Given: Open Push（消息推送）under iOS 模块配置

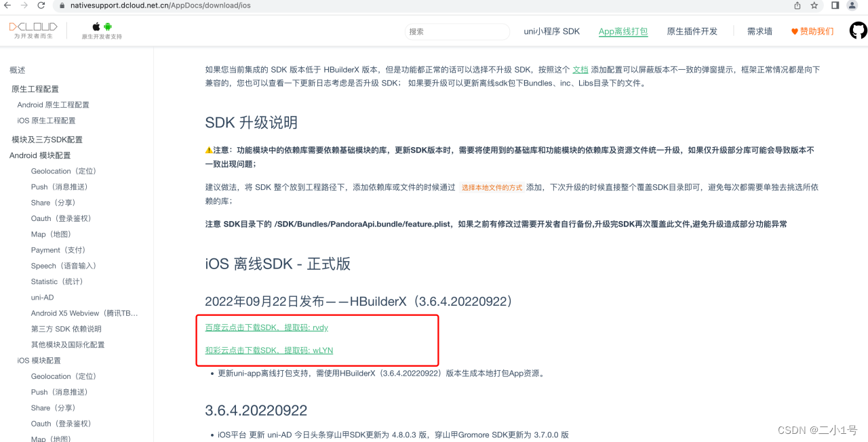Looking at the screenshot, I should (60, 392).
